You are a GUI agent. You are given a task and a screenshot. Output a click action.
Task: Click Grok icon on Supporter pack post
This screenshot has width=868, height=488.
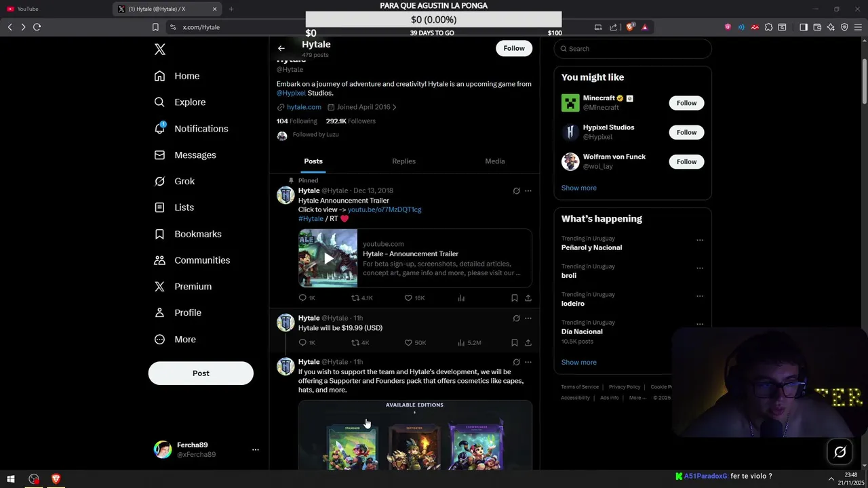(x=516, y=363)
